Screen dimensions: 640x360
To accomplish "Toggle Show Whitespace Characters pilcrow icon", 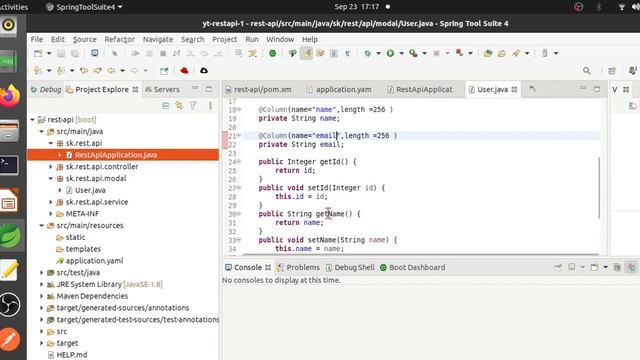I will [347, 53].
